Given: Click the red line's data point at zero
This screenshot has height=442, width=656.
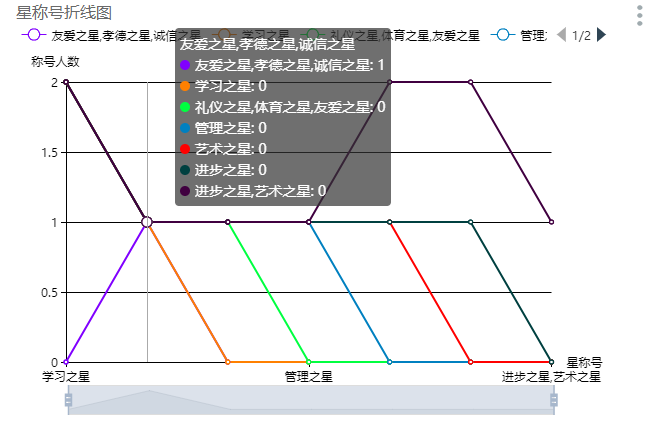Looking at the screenshot, I should (x=471, y=362).
